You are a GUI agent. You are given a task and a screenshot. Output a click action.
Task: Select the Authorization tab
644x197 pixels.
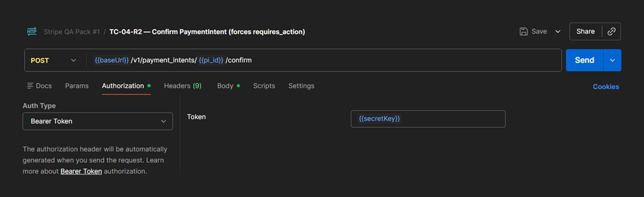[126, 86]
